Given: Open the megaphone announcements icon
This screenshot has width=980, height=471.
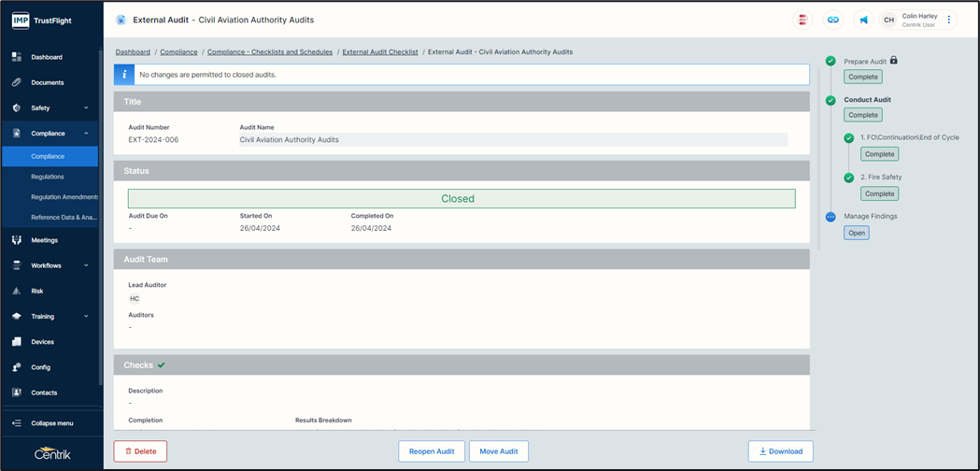Looking at the screenshot, I should pyautogui.click(x=864, y=20).
